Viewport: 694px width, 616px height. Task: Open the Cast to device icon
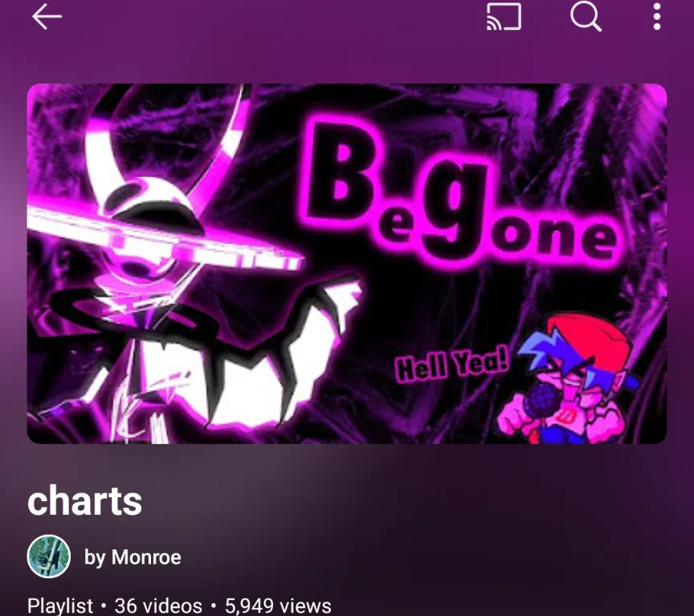point(504,17)
